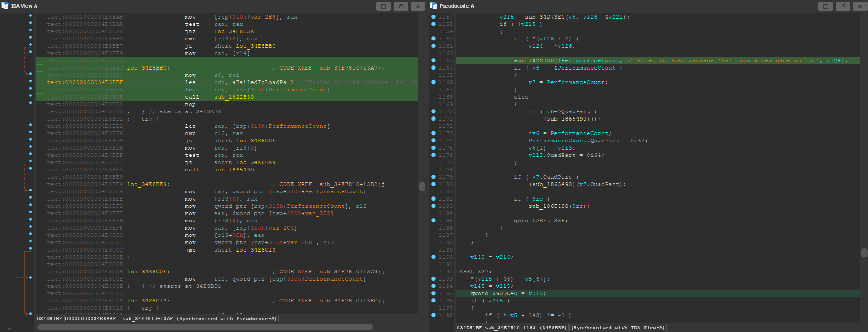Toggle breakpoint dot on pseudocode line 1190

tap(434, 257)
